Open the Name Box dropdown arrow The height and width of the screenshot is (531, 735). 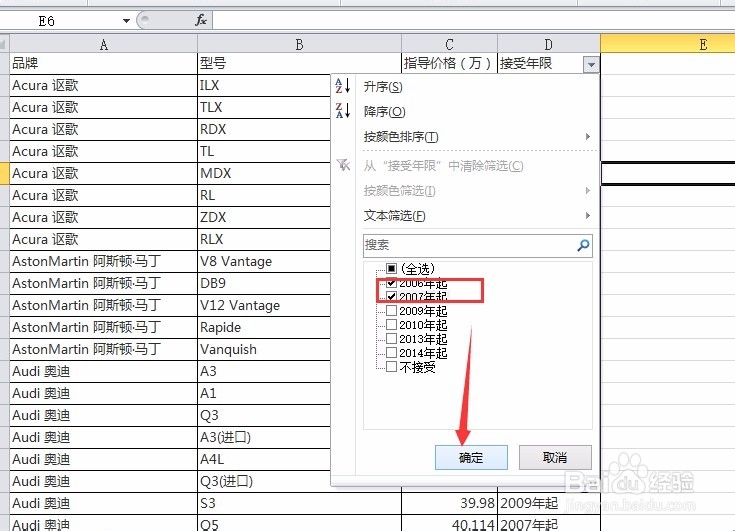[x=126, y=21]
